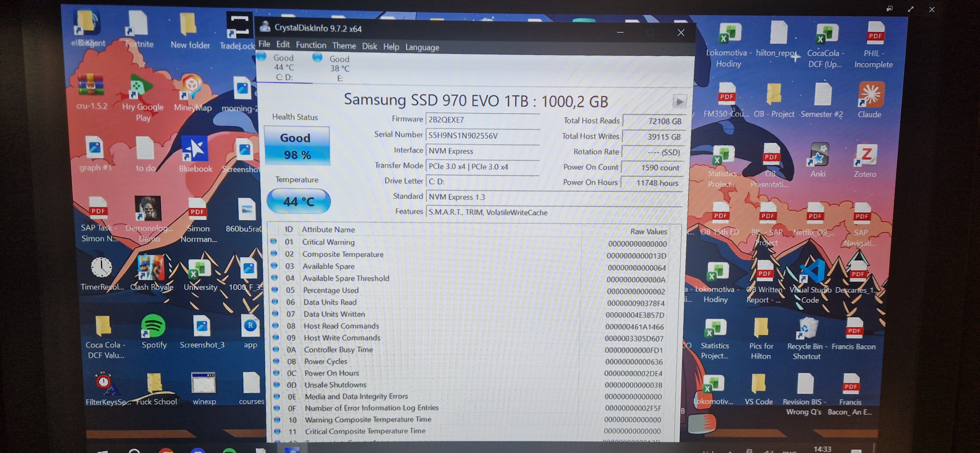Open the CocaCola - DCF Excel file
This screenshot has width=980, height=453.
[x=826, y=45]
